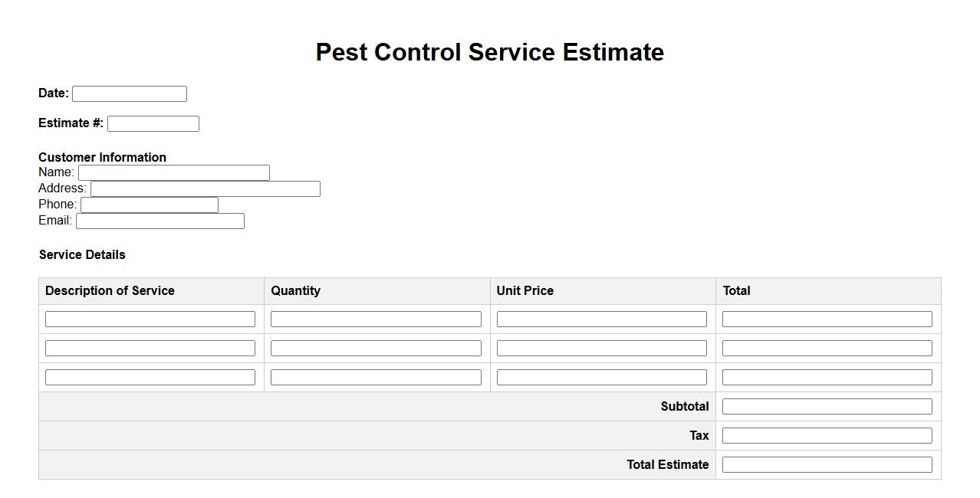
Task: Select second row Quantity input
Action: click(376, 348)
